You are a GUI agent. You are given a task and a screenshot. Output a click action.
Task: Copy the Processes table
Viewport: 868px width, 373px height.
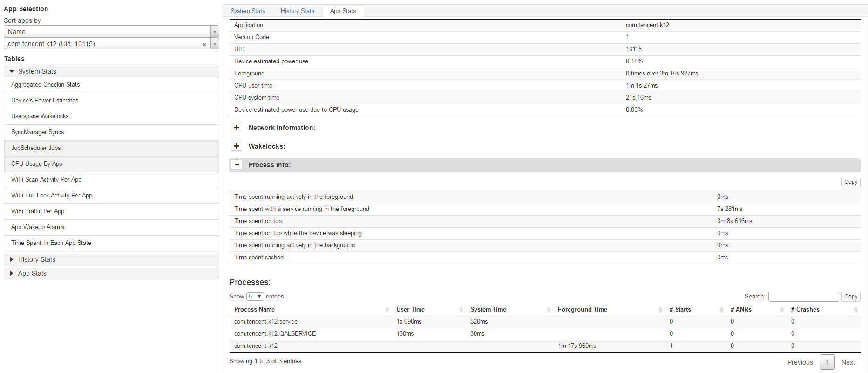click(x=851, y=297)
